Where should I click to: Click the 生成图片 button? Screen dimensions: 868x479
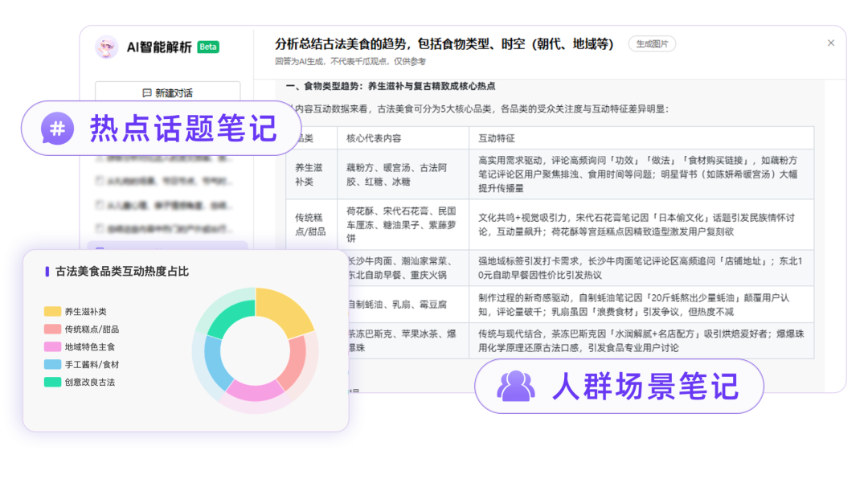pyautogui.click(x=652, y=43)
